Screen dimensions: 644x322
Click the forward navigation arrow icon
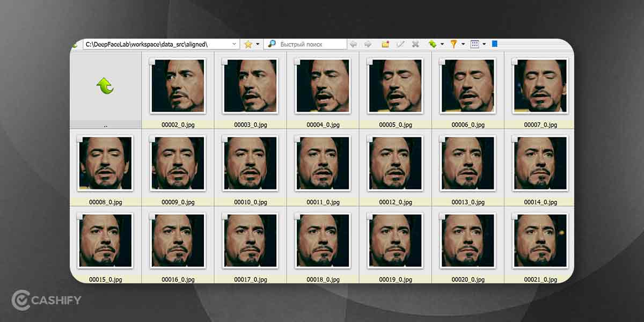pos(369,43)
